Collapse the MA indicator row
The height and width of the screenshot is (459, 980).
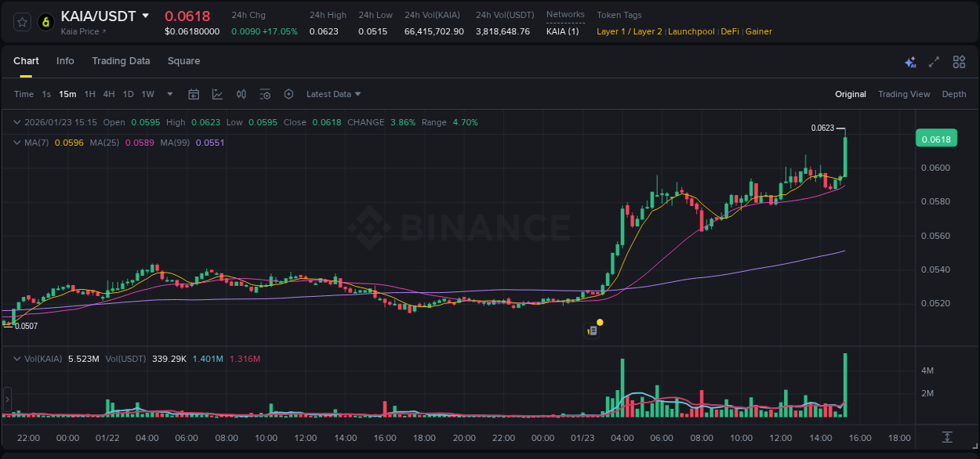pyautogui.click(x=16, y=143)
